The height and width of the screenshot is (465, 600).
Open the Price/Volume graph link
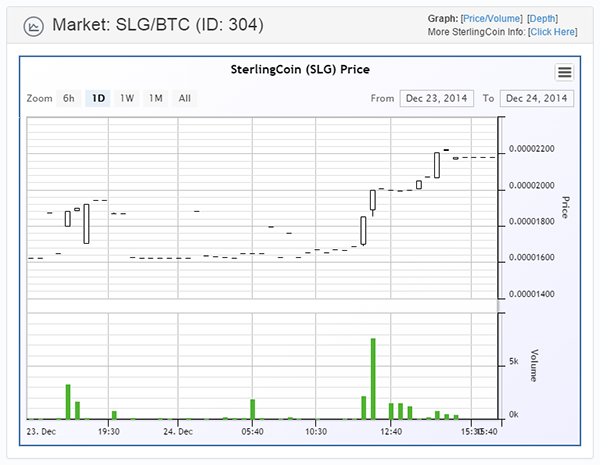pos(491,19)
